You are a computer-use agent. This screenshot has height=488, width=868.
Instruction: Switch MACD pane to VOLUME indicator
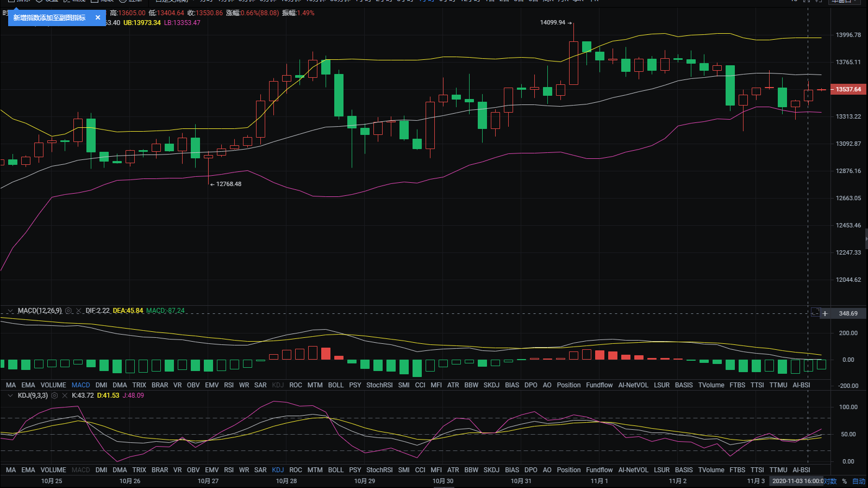(x=53, y=385)
